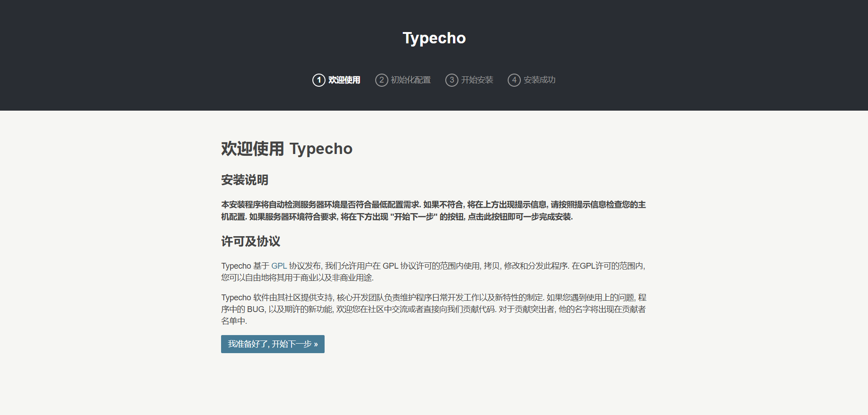Click the 欢迎使用 Typecho main heading
Screen dimensions: 868x415
(287, 149)
